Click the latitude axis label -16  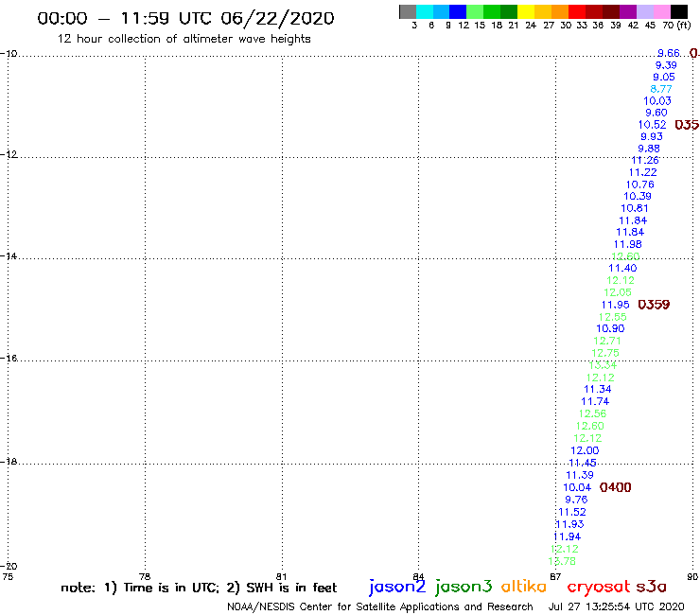tap(9, 359)
